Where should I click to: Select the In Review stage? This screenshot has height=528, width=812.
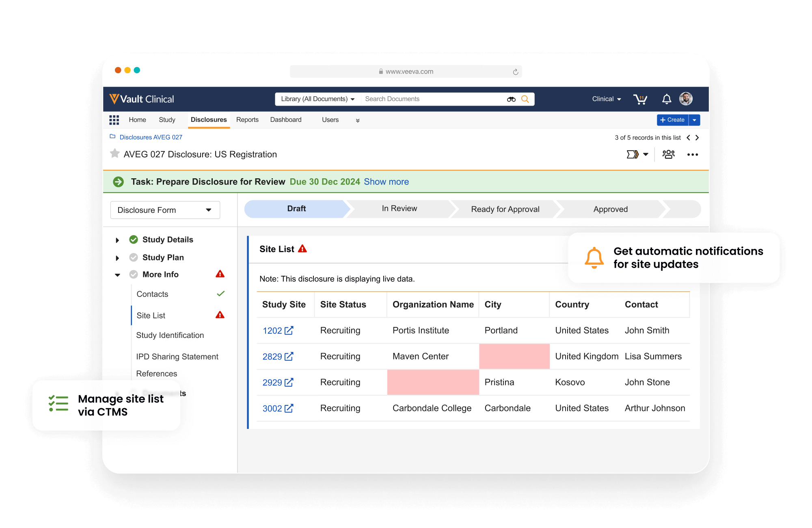(399, 209)
